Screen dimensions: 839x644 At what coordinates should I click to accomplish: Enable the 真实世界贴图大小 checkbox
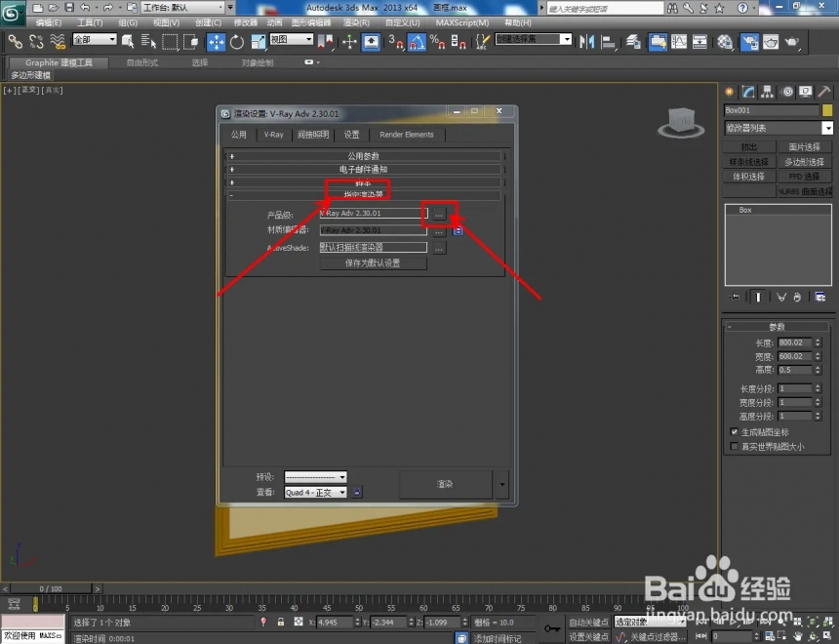(734, 446)
